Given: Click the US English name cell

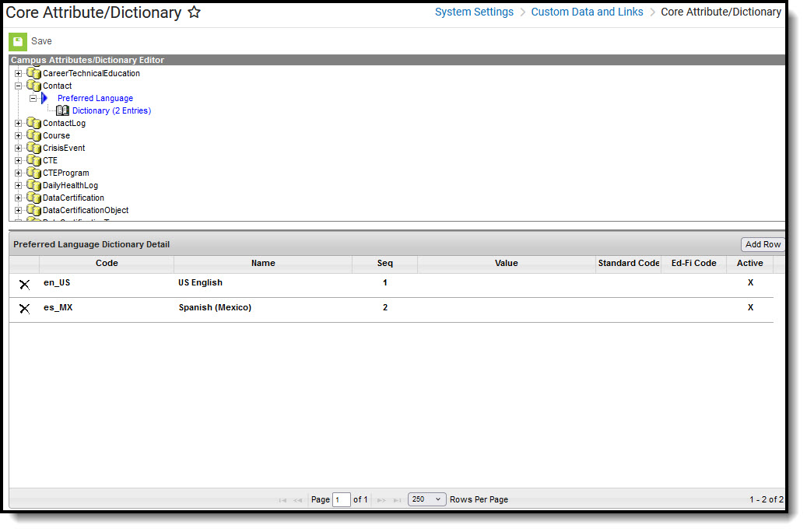Looking at the screenshot, I should point(200,283).
